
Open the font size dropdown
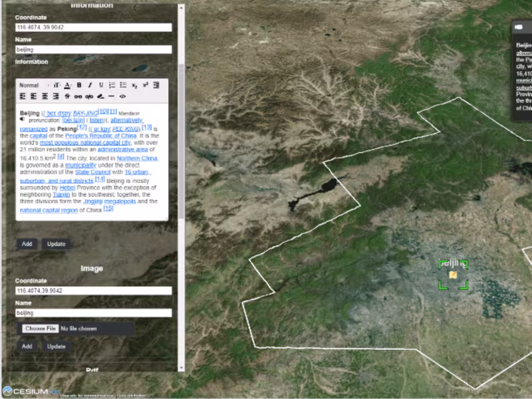pos(57,85)
